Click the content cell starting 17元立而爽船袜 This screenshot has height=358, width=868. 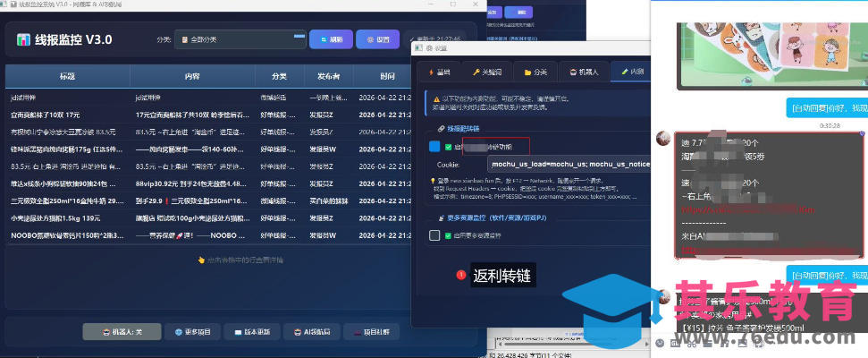coord(191,115)
